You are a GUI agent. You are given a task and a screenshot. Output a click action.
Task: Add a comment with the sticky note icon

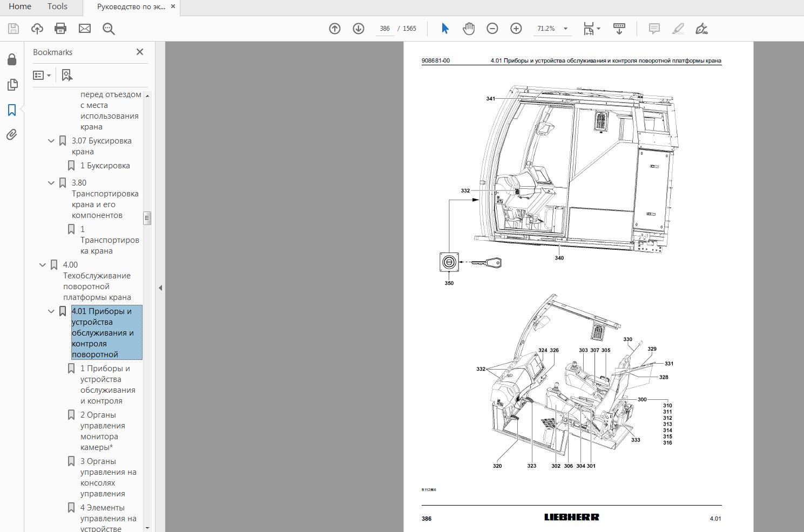(x=654, y=29)
